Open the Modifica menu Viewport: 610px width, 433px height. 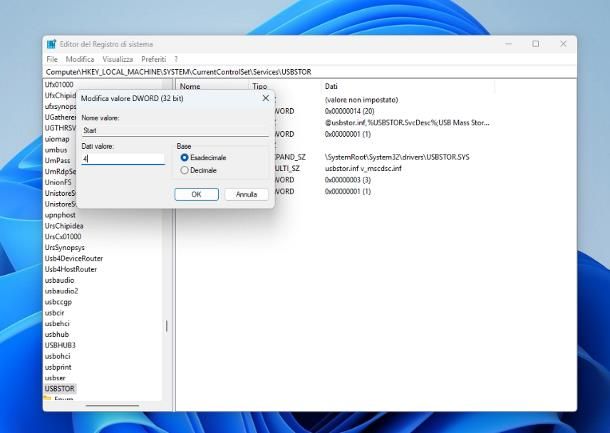point(80,59)
